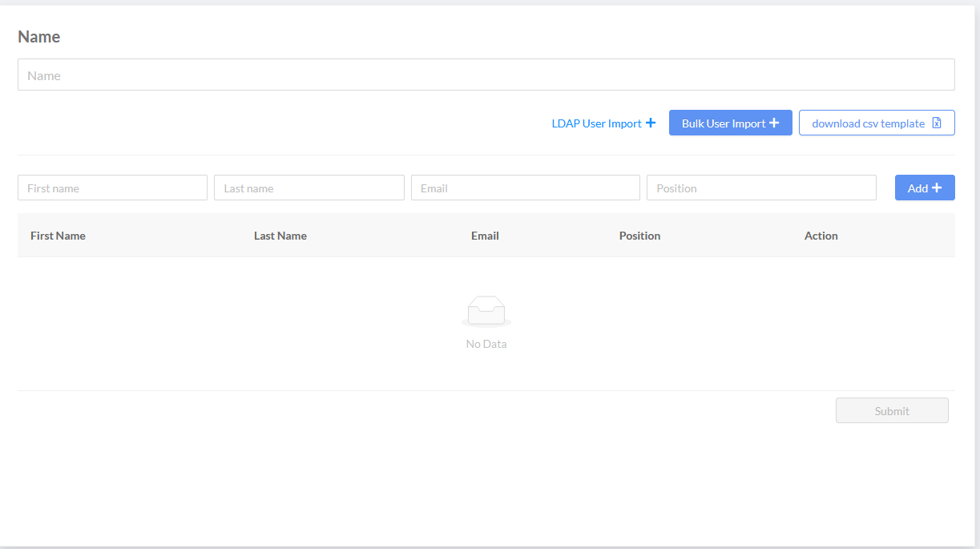The image size is (980, 549).
Task: Select the Email column header
Action: [x=485, y=236]
